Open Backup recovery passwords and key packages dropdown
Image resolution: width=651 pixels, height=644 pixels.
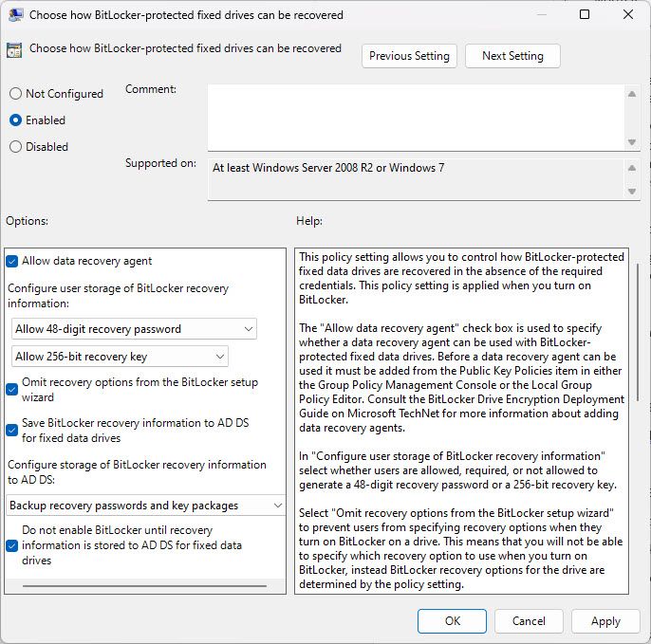coord(146,505)
